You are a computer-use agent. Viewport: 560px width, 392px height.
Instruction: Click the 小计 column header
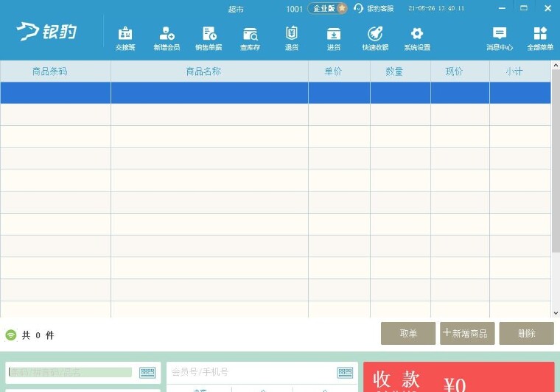tap(520, 71)
